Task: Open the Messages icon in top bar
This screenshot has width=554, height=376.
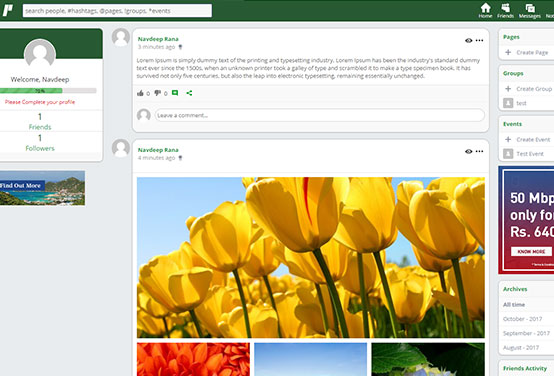Action: [530, 10]
